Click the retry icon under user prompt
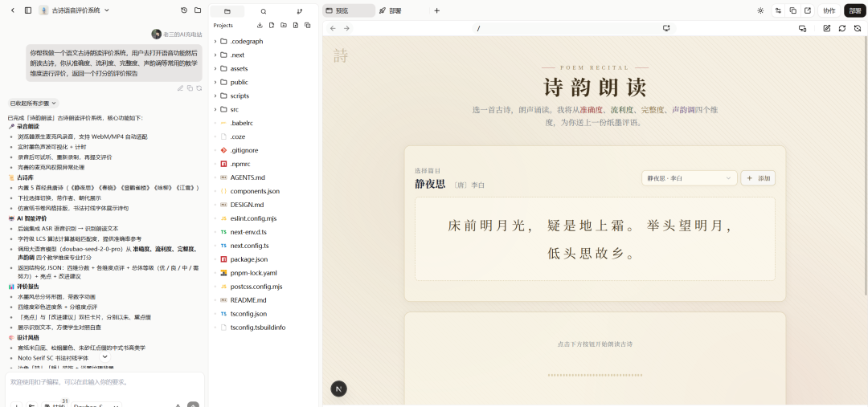The height and width of the screenshot is (407, 868). (x=199, y=88)
